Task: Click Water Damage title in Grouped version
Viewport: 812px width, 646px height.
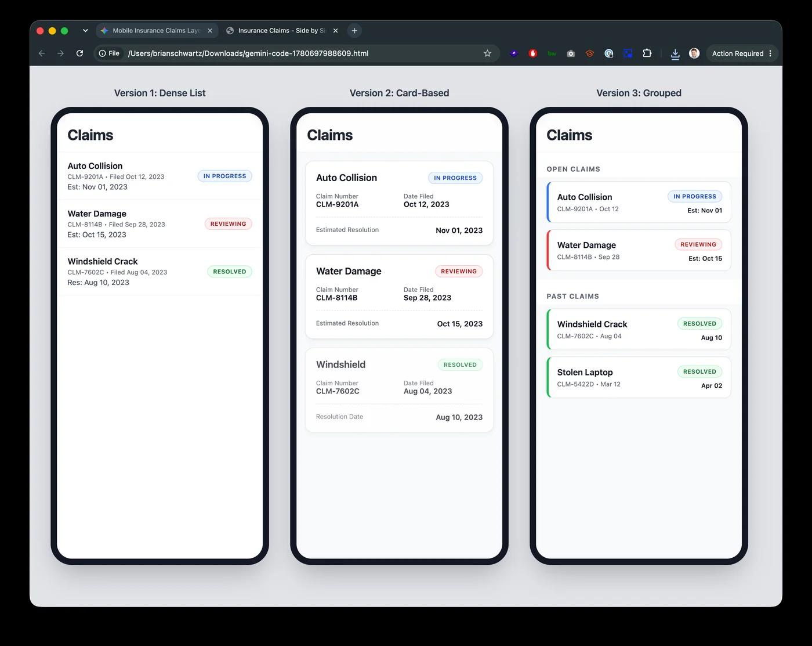Action: (586, 246)
